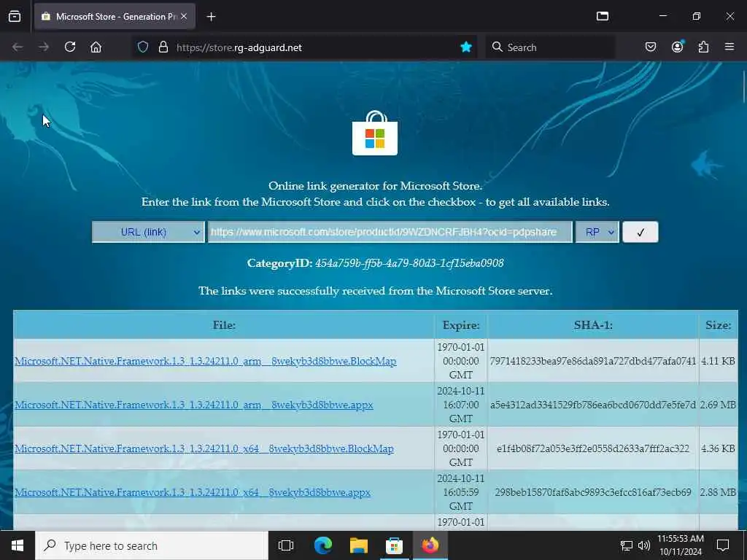This screenshot has height=560, width=747.
Task: Open the URL (link) type dropdown
Action: [x=148, y=232]
